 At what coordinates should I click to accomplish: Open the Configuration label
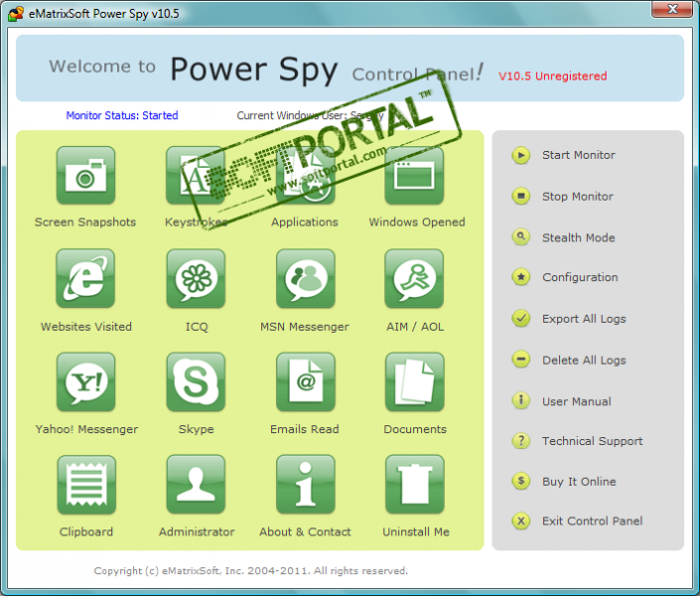(580, 277)
